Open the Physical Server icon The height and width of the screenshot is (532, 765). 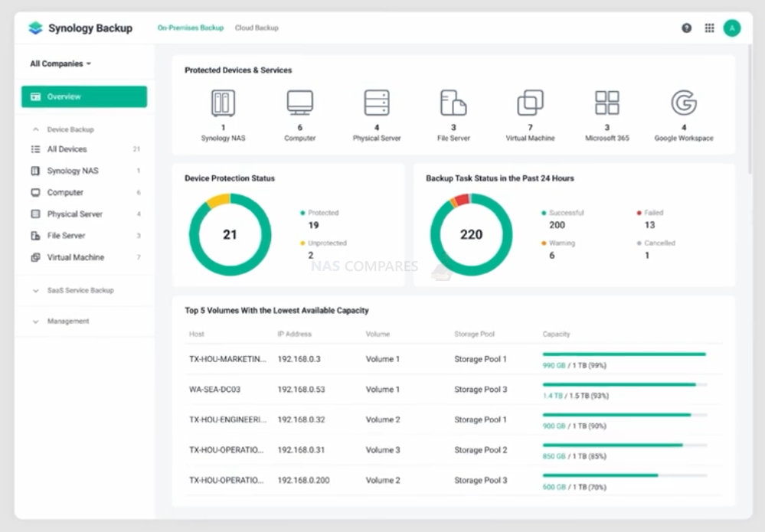click(x=377, y=103)
